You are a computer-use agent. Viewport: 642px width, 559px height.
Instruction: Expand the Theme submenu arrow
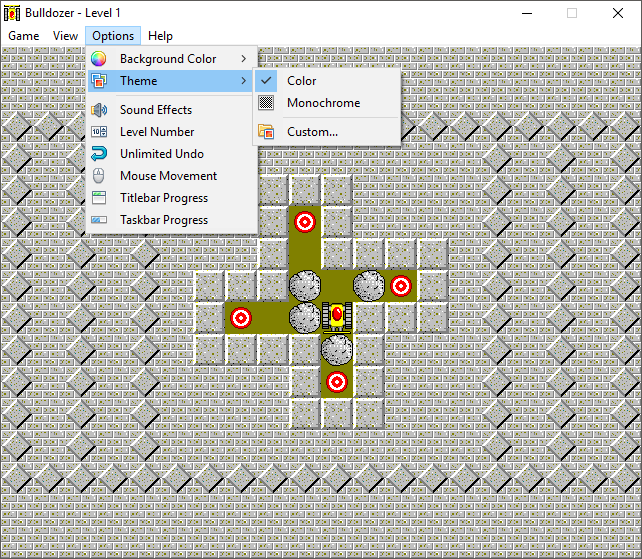(244, 81)
